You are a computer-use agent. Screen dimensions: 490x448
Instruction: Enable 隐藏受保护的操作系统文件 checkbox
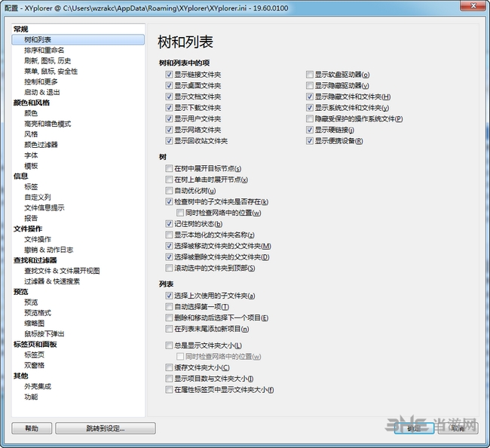pos(309,119)
